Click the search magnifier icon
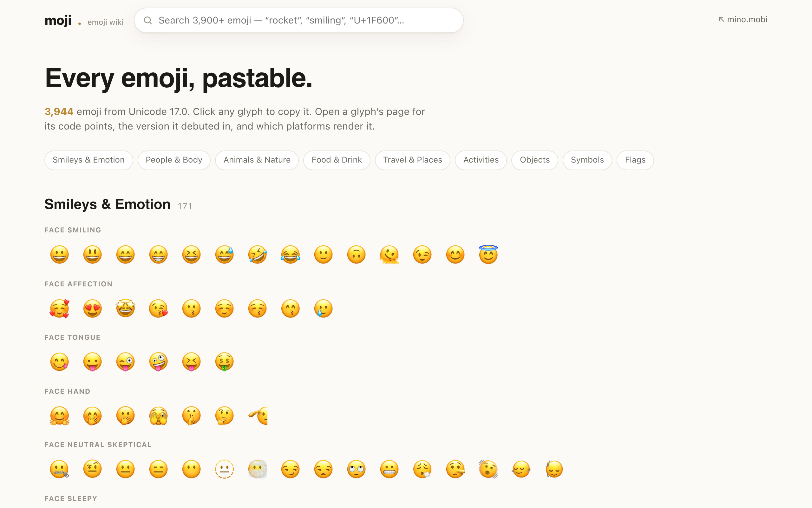Screen dimensions: 812x508 tap(148, 21)
